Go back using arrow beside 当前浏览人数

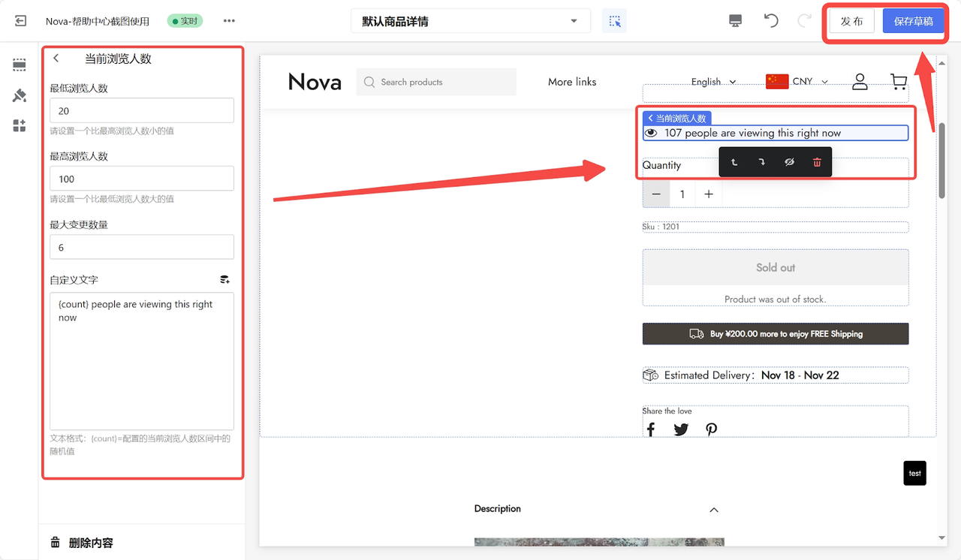[x=56, y=59]
